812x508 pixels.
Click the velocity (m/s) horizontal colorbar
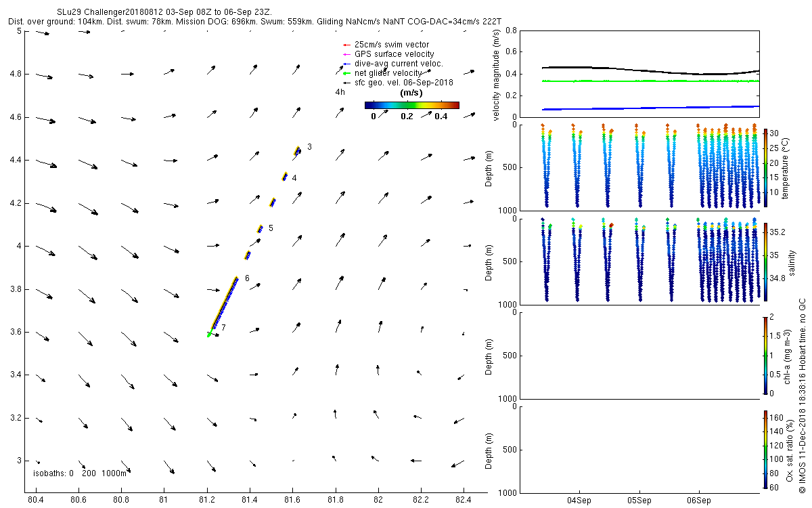point(411,105)
